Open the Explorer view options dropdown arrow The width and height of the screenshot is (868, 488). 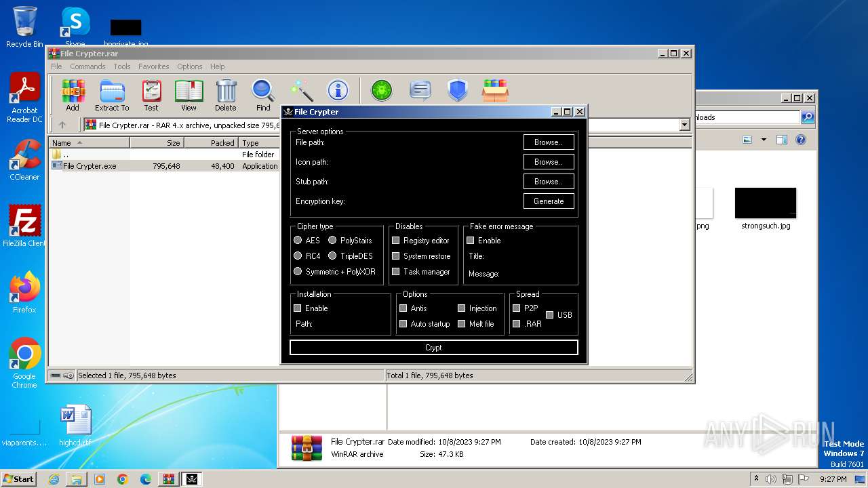764,140
